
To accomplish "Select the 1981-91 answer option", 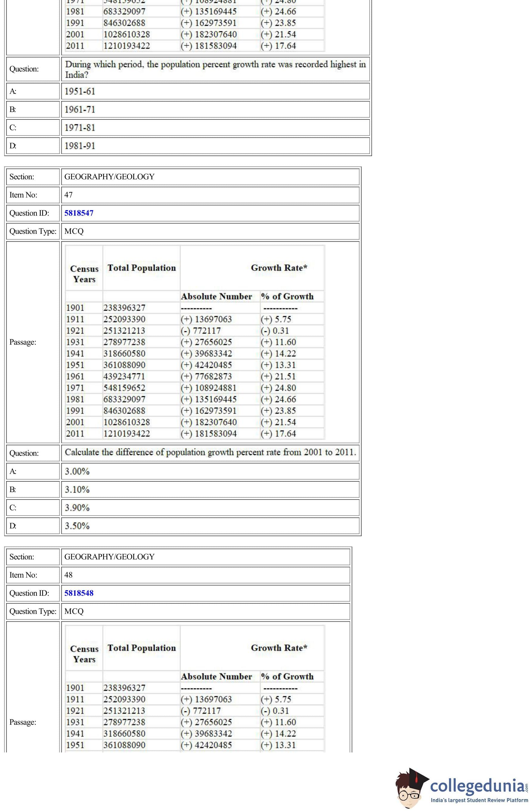I will click(x=80, y=146).
